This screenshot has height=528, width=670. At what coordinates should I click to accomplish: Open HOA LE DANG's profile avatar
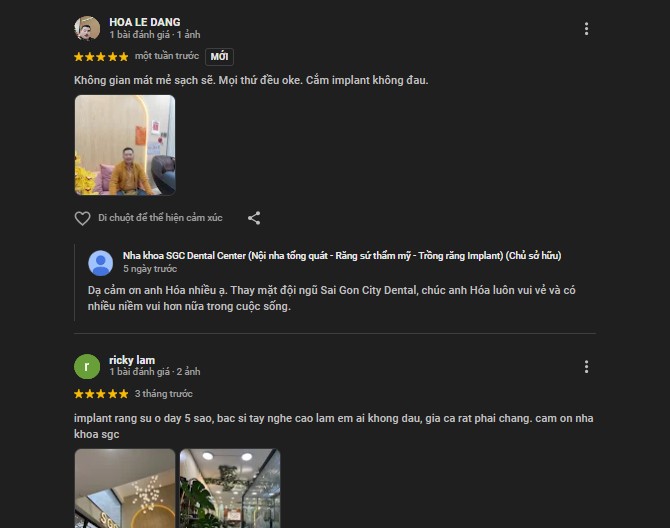[x=87, y=28]
